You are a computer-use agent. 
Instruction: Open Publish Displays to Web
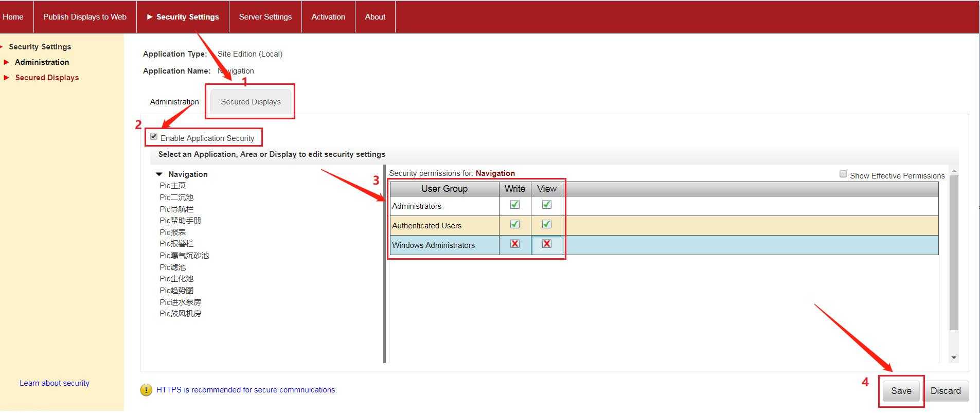(x=85, y=17)
